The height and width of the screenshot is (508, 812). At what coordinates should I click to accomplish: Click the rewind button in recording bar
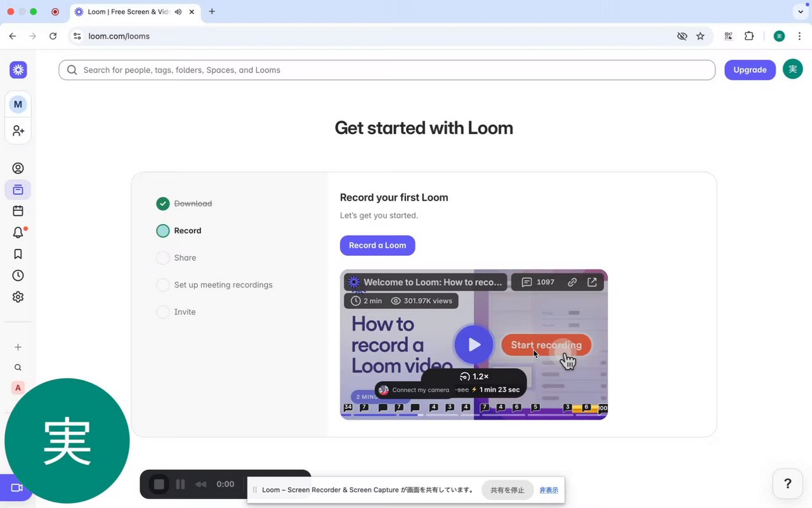[201, 485]
